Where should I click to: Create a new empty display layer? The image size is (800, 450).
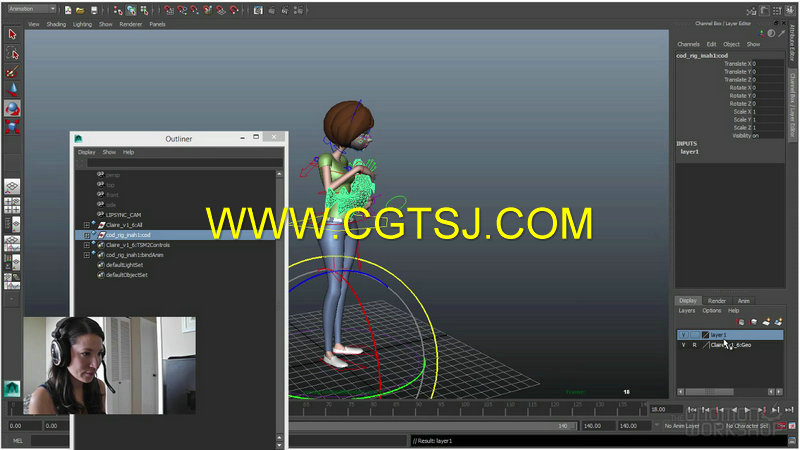766,322
